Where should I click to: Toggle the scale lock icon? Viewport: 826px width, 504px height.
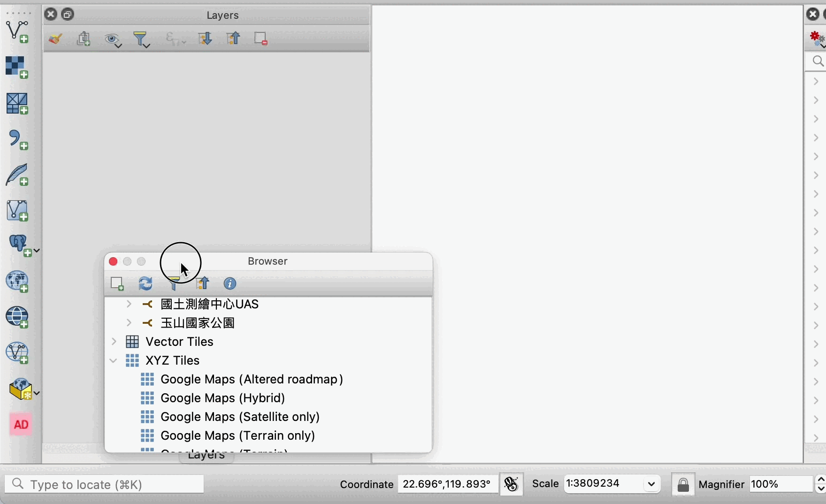tap(683, 484)
